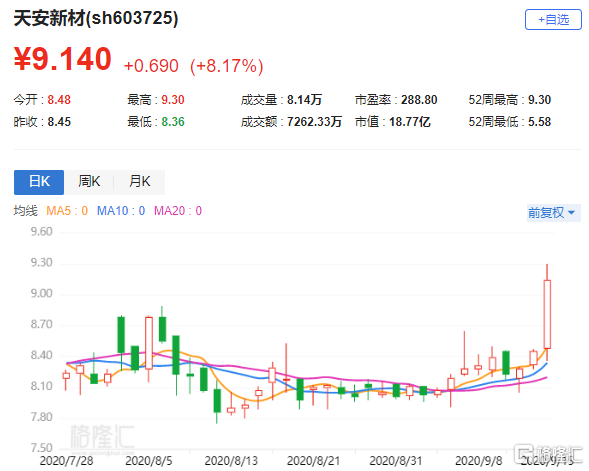This screenshot has height=471, width=589.
Task: Switch to the 周K weekly chart tab
Action: pos(89,182)
